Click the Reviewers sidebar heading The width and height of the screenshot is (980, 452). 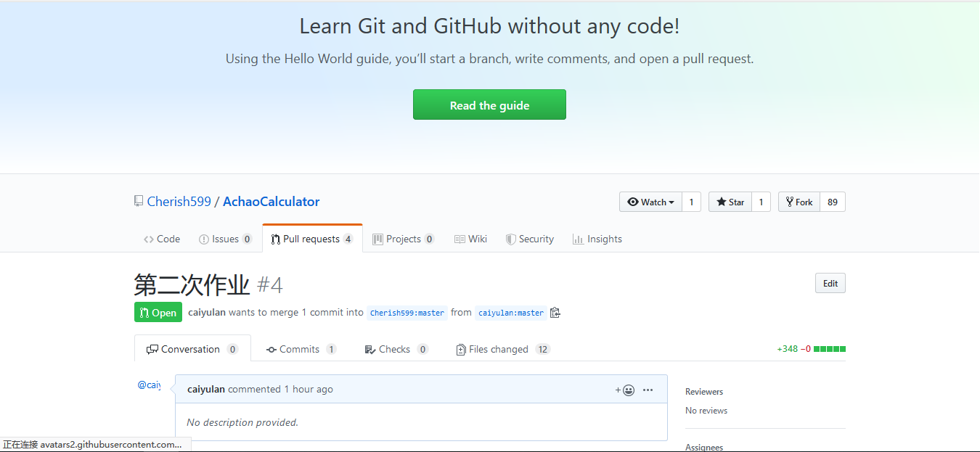pyautogui.click(x=704, y=392)
